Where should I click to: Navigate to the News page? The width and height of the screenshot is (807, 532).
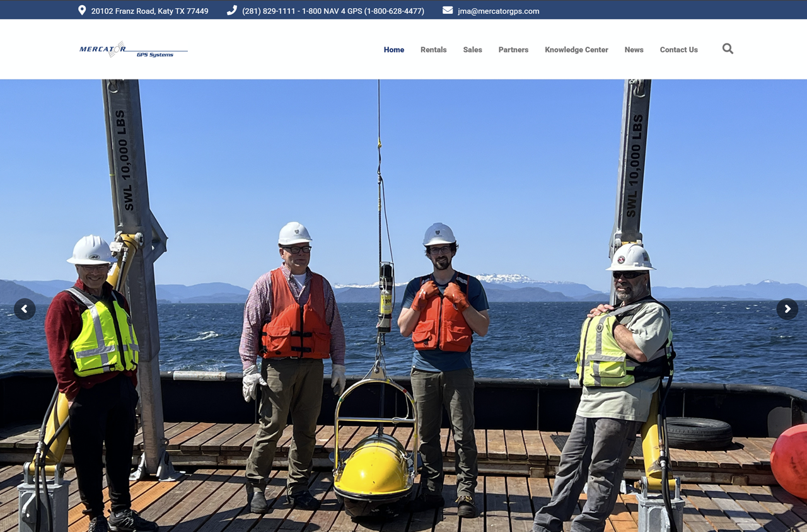[x=634, y=50]
